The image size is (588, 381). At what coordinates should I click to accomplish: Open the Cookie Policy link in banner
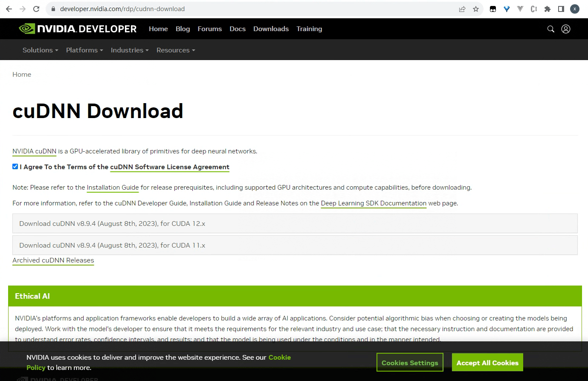[280, 358]
